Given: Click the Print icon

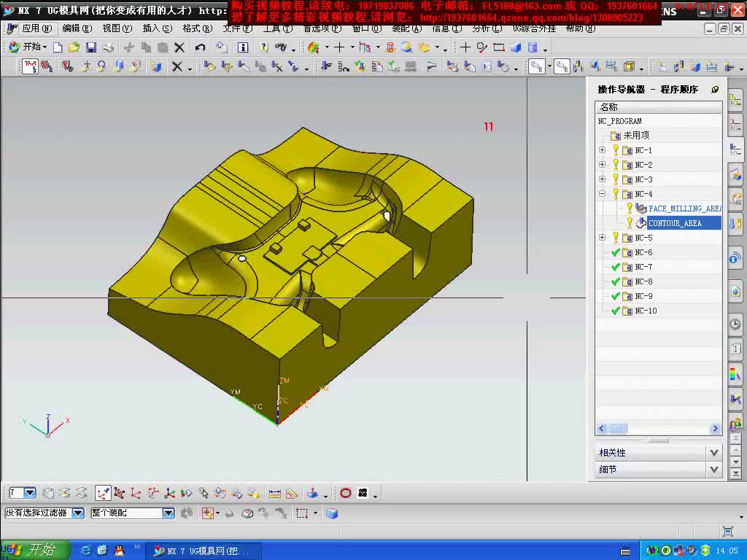Looking at the screenshot, I should [108, 47].
